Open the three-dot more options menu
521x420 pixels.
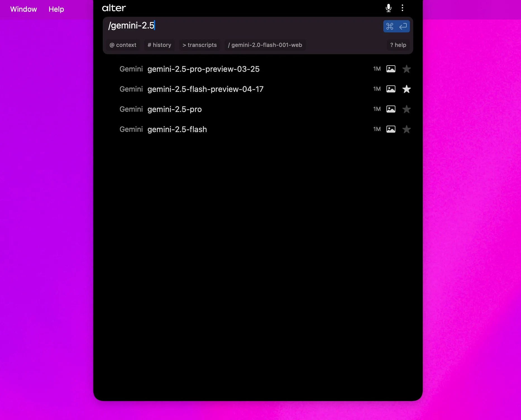(x=402, y=8)
